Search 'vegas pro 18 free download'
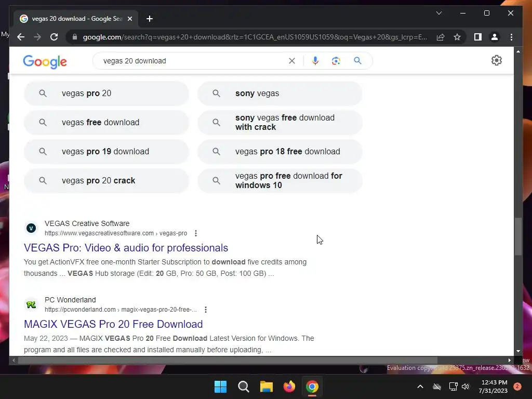This screenshot has height=399, width=532. click(x=280, y=152)
